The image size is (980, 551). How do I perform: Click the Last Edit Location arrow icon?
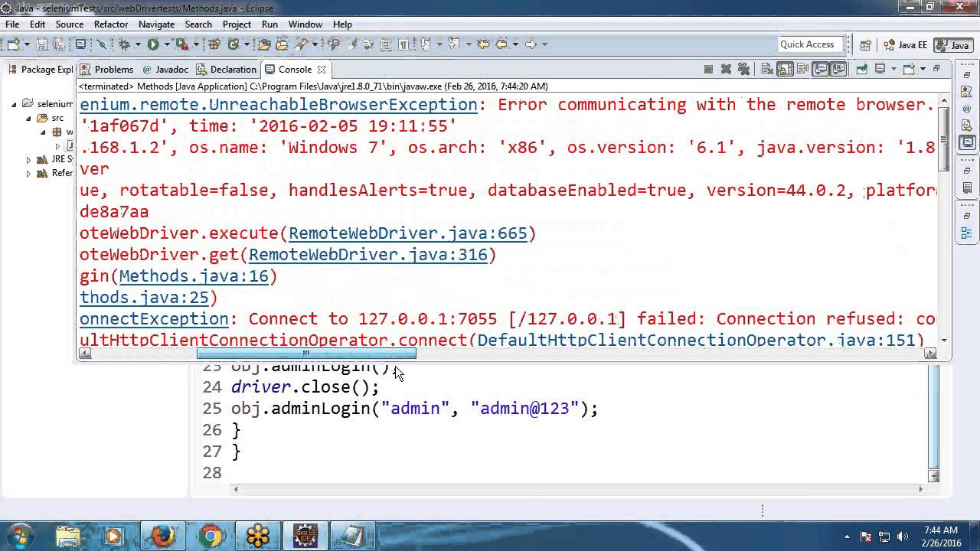click(482, 44)
